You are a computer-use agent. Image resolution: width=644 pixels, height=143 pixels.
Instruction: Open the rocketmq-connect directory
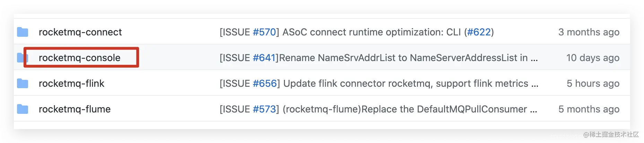(80, 32)
